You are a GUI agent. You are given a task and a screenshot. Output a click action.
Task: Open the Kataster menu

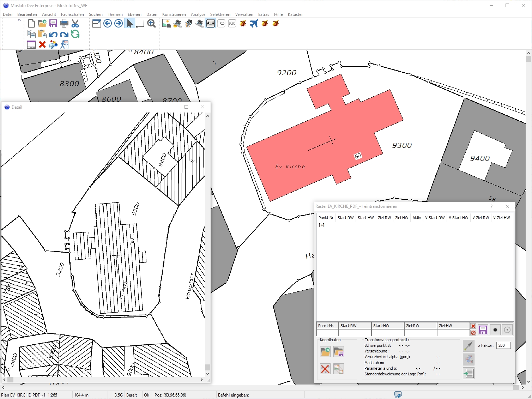coord(295,14)
